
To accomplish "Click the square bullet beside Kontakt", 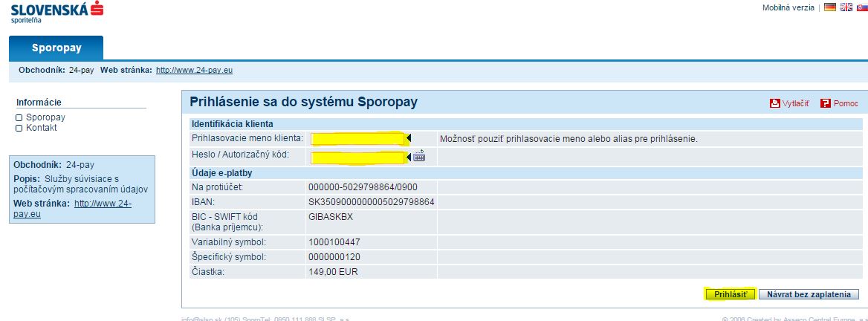I will pyautogui.click(x=19, y=129).
